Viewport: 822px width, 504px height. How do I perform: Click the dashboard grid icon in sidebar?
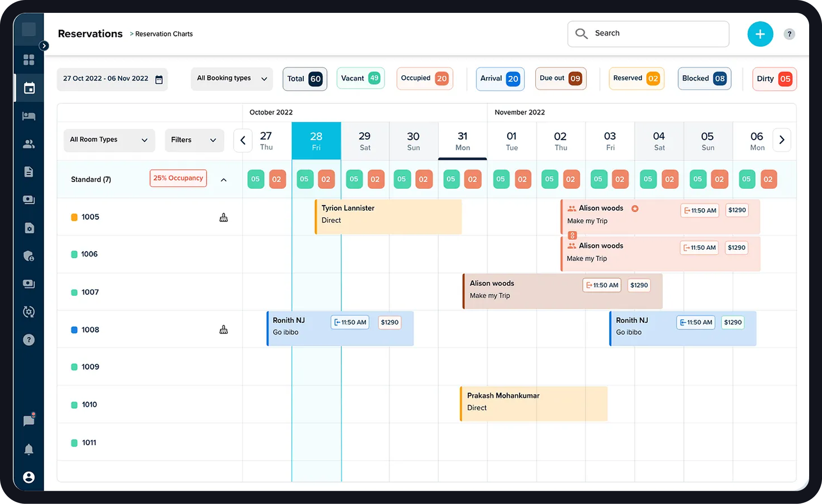pyautogui.click(x=29, y=60)
